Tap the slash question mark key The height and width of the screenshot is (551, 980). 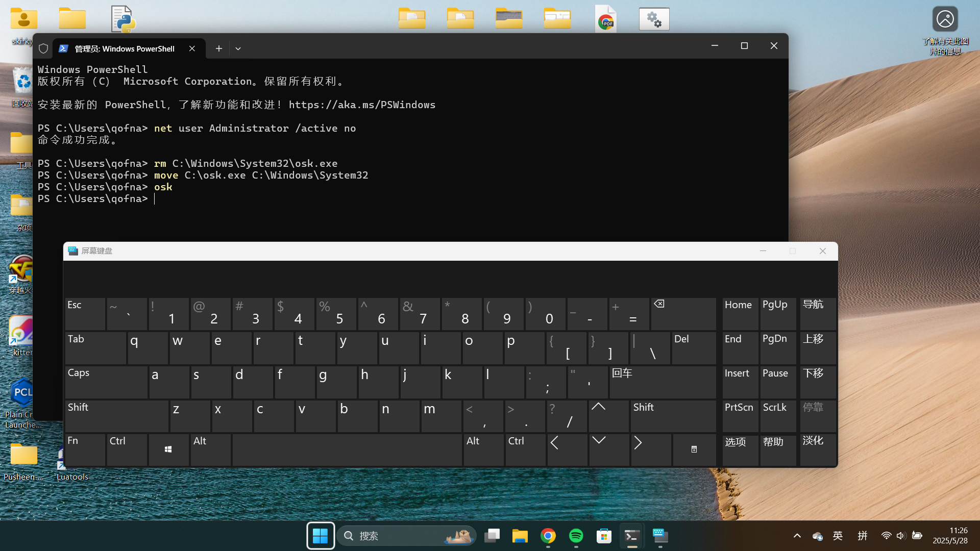(567, 416)
